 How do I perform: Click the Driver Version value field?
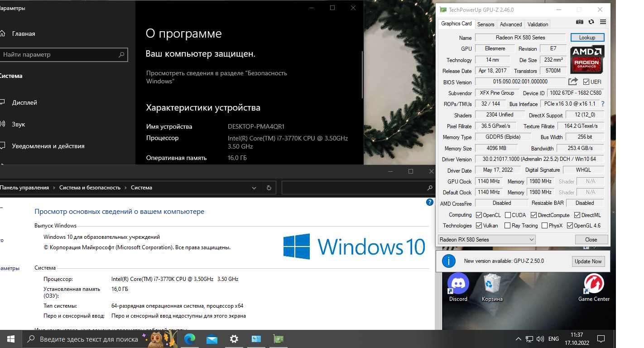point(539,159)
